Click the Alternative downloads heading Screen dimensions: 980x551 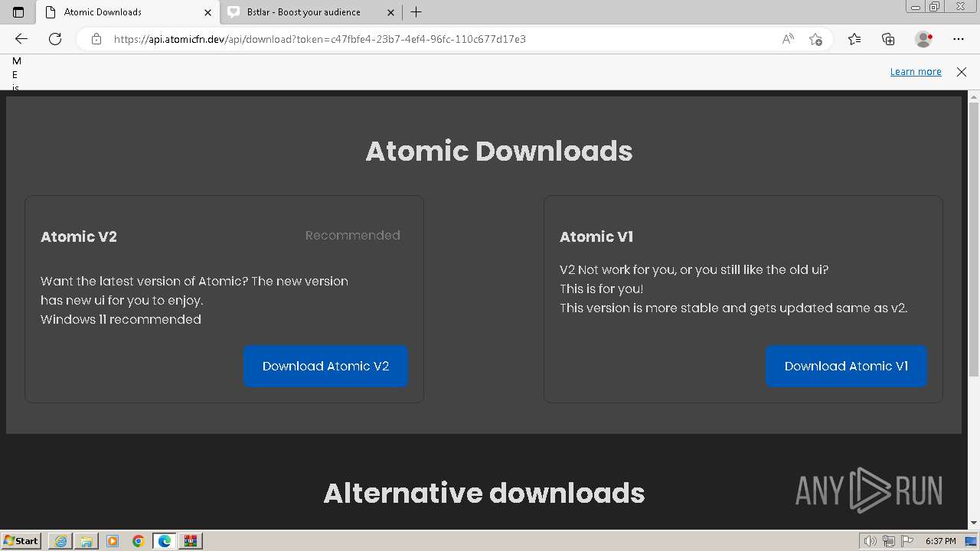484,493
